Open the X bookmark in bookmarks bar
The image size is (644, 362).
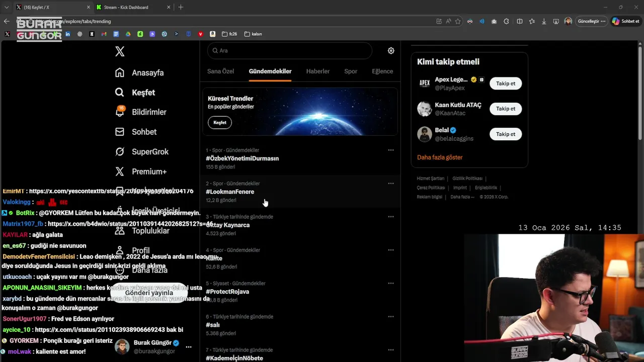[x=7, y=34]
